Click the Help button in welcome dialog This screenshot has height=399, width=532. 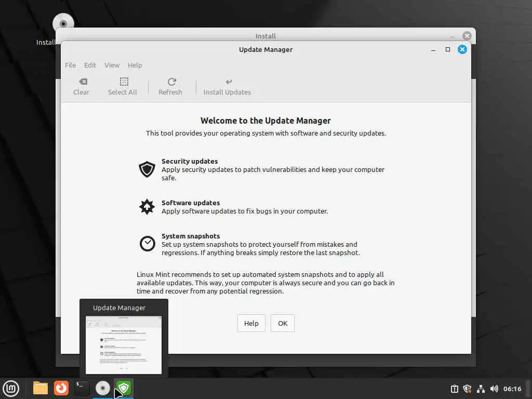pyautogui.click(x=251, y=323)
